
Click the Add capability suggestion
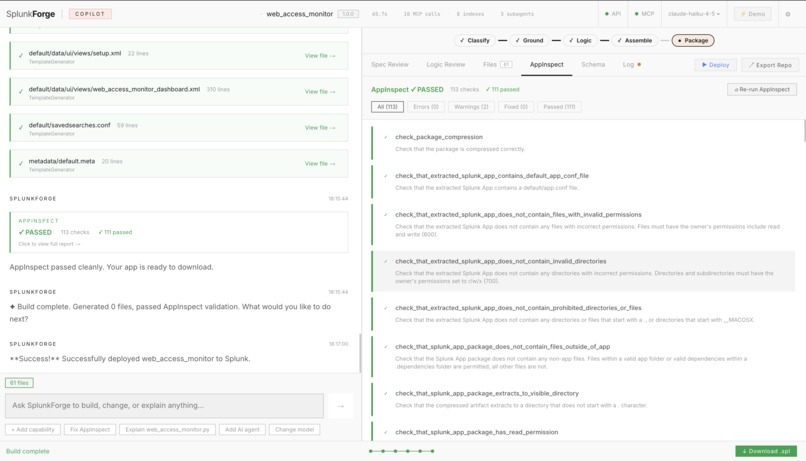33,430
